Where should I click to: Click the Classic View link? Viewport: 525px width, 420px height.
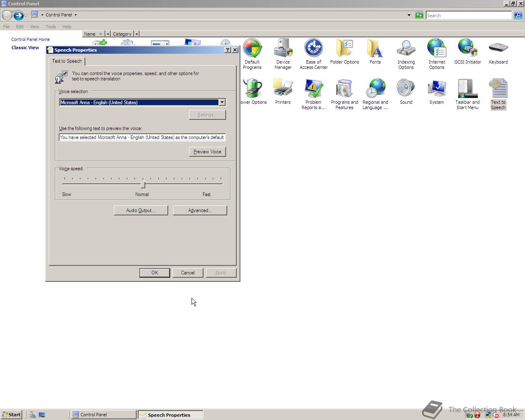[x=25, y=48]
